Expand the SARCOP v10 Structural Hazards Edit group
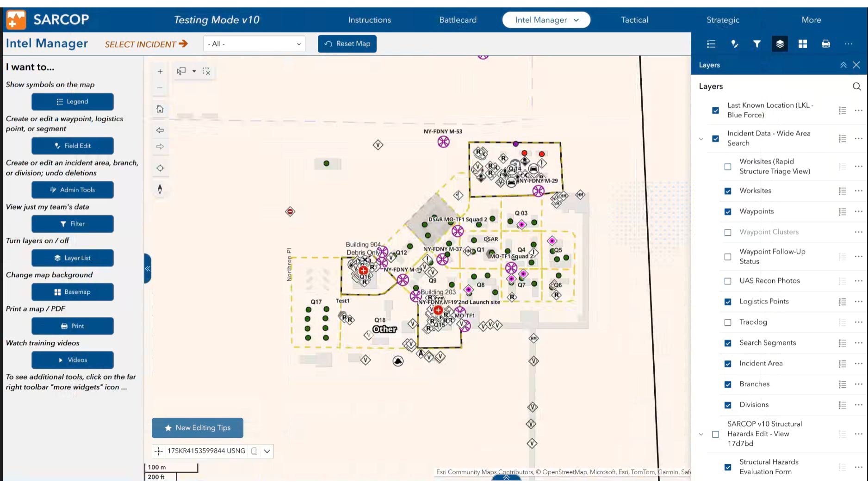 coord(700,434)
